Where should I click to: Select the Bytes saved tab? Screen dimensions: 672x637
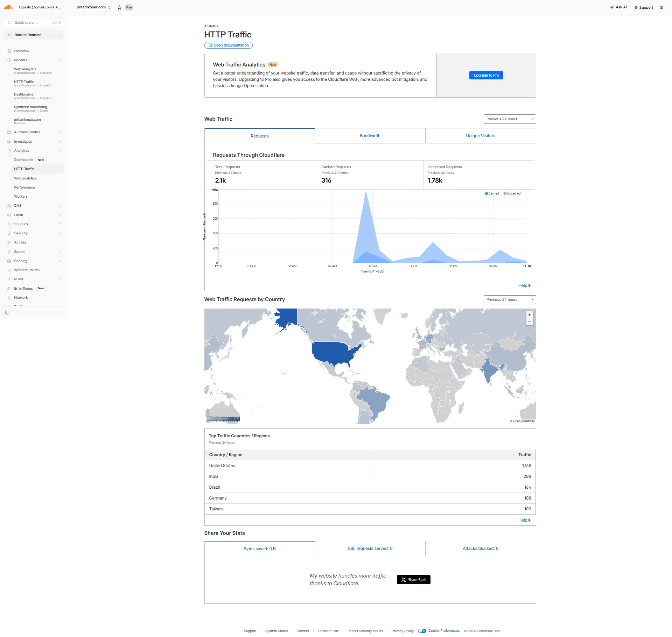(x=260, y=548)
